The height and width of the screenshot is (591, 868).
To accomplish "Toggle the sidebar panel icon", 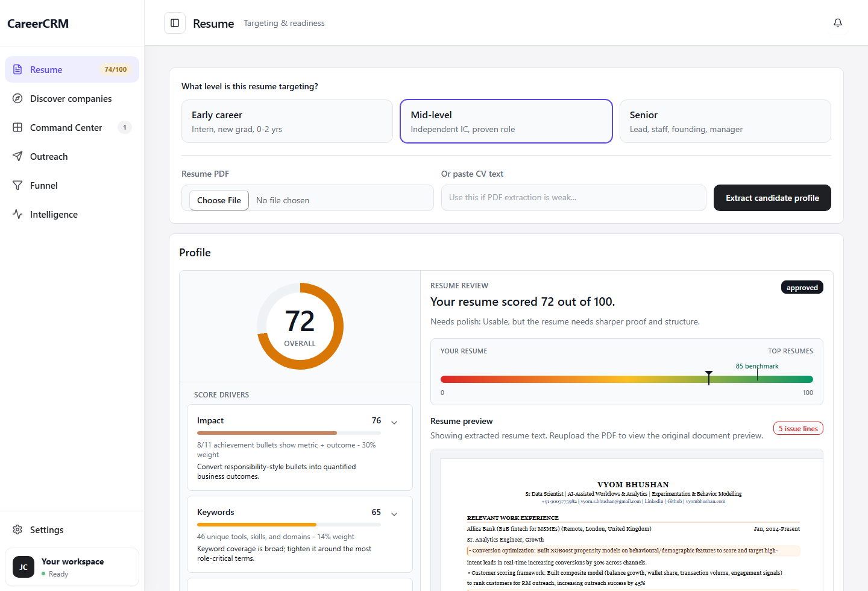I will [x=175, y=23].
